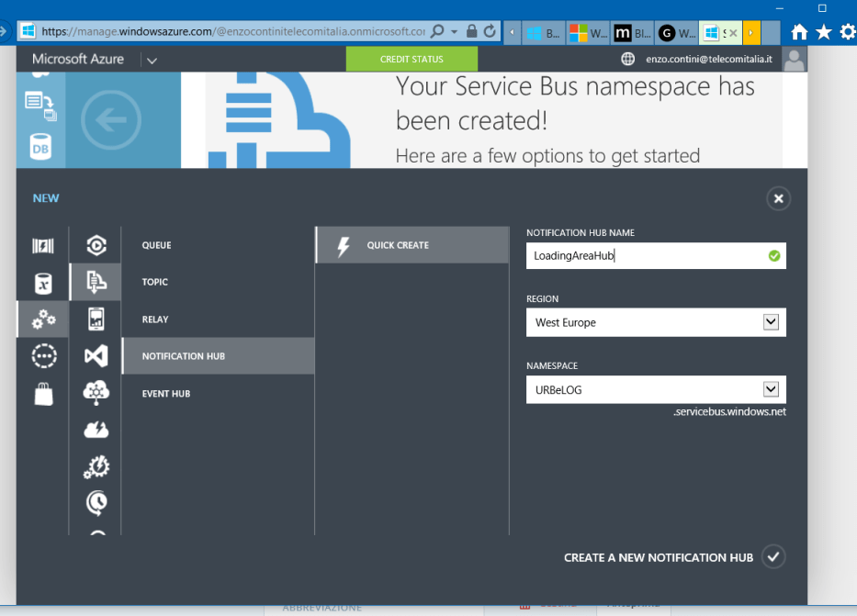This screenshot has height=616, width=857.
Task: Click the circular back arrow
Action: coord(111,119)
